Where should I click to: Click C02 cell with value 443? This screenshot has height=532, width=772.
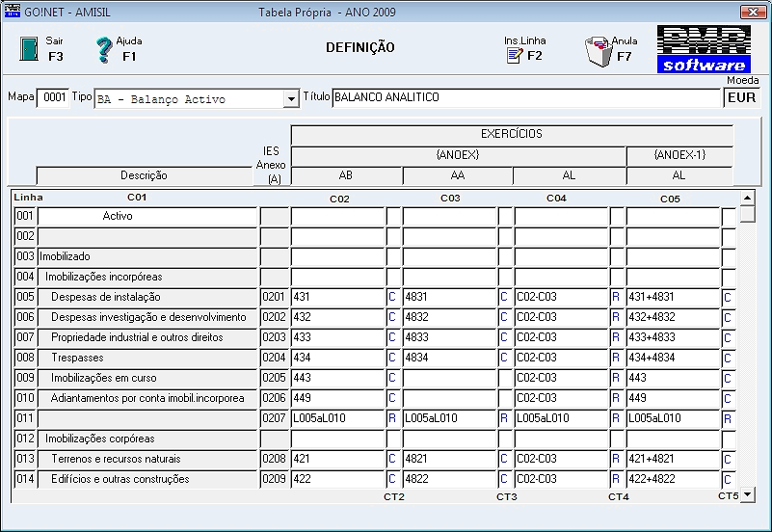(x=337, y=378)
